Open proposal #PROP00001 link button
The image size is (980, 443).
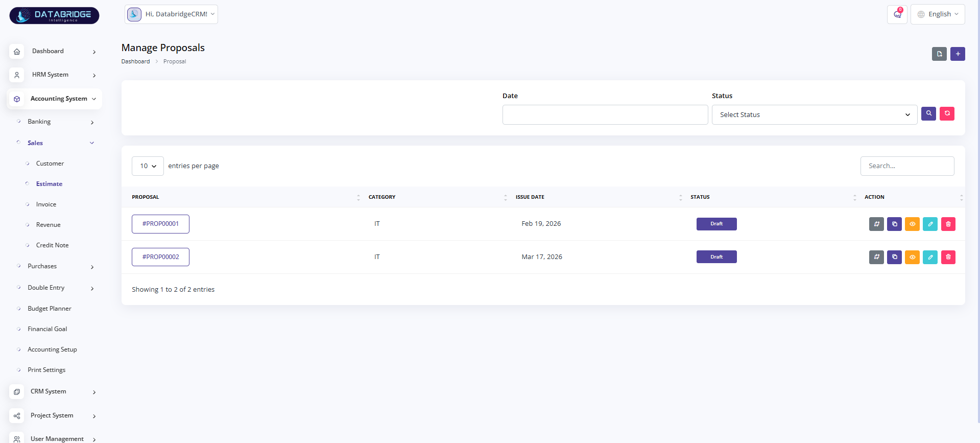point(160,224)
